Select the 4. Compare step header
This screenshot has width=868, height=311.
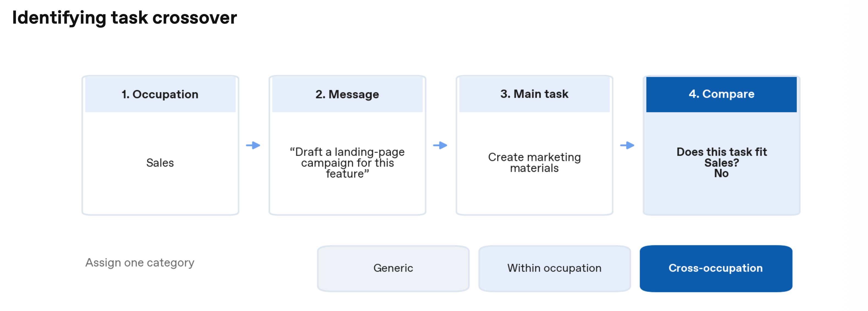(721, 94)
